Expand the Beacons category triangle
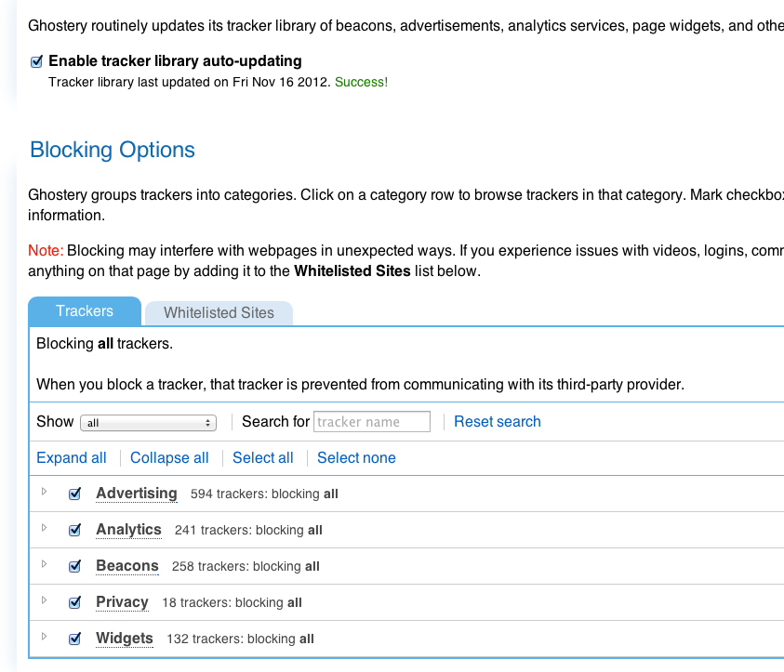Screen dimensions: 784x672 44,565
